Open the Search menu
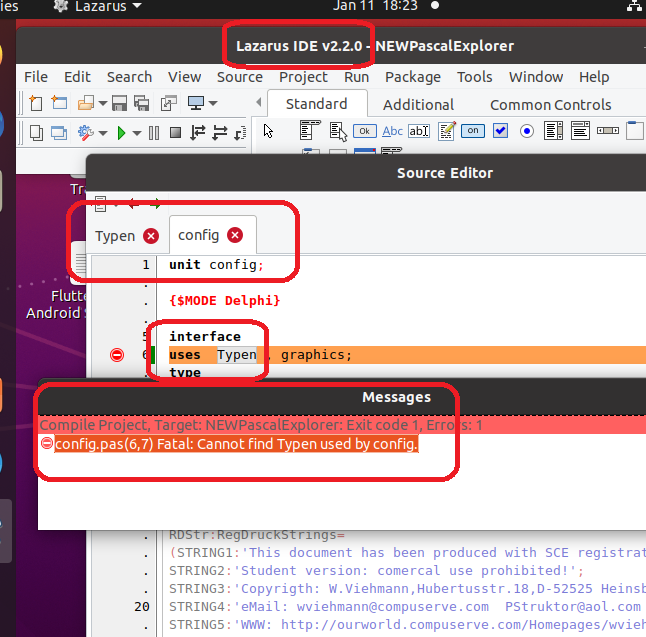646x637 pixels. point(129,77)
